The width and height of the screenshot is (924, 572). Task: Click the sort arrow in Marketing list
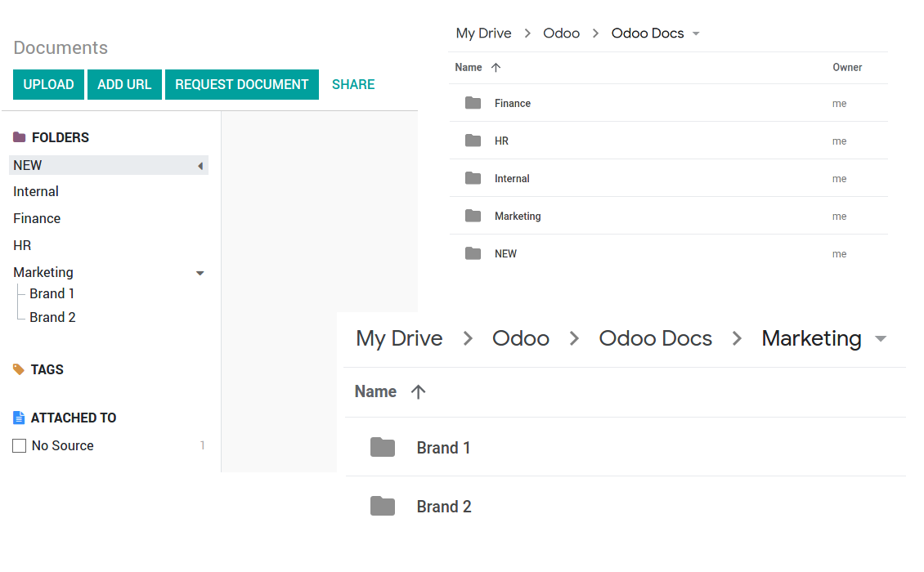(418, 391)
